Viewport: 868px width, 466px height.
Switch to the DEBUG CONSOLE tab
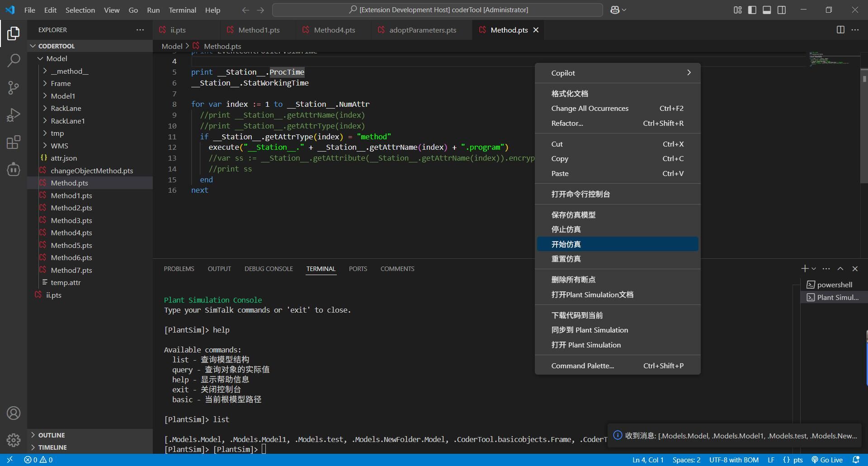pyautogui.click(x=269, y=269)
